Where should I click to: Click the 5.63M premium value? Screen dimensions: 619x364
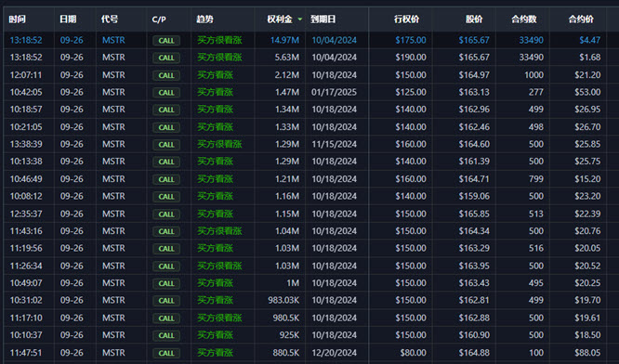click(287, 58)
